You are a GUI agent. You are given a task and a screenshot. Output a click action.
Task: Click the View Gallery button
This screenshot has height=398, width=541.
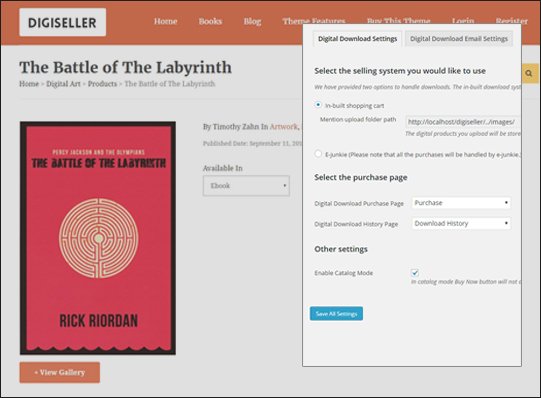tap(60, 372)
